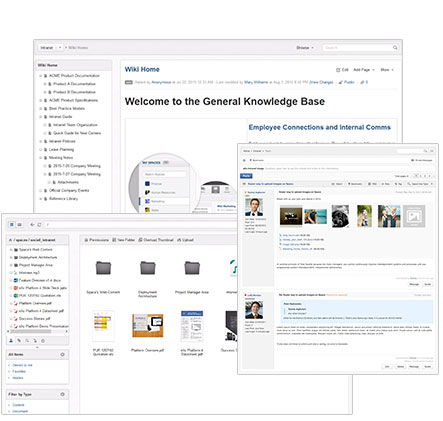Open Employee Connections and Internal Comms heading
The height and width of the screenshot is (421, 443).
319,127
